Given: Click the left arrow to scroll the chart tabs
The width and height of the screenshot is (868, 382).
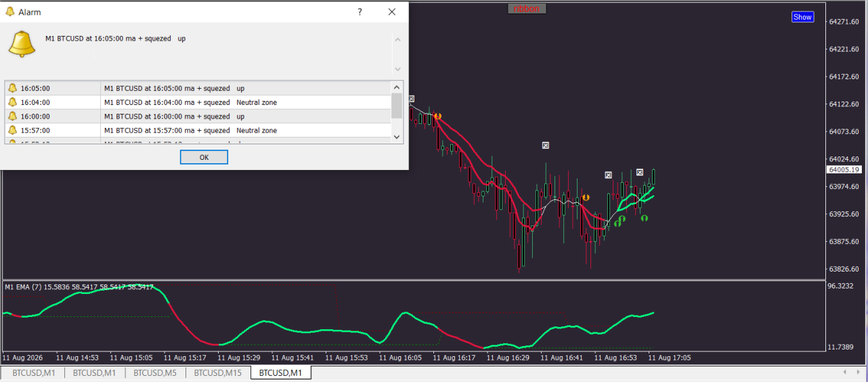Looking at the screenshot, I should (x=844, y=373).
